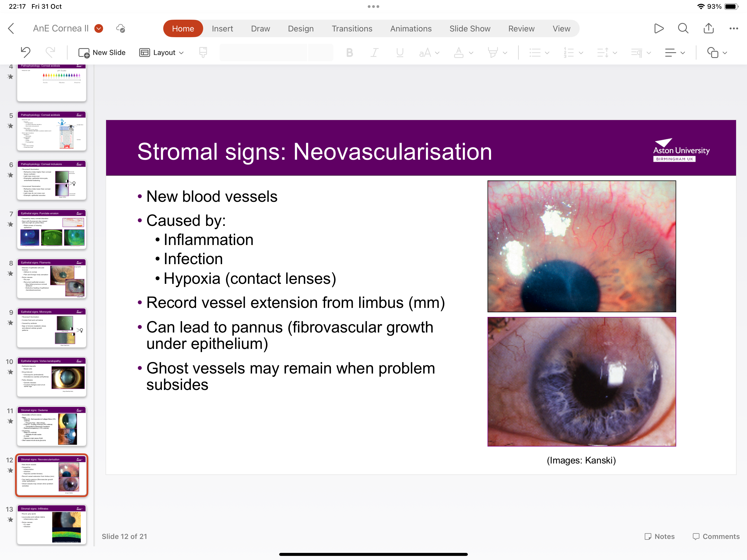Apply underline formatting

(400, 53)
